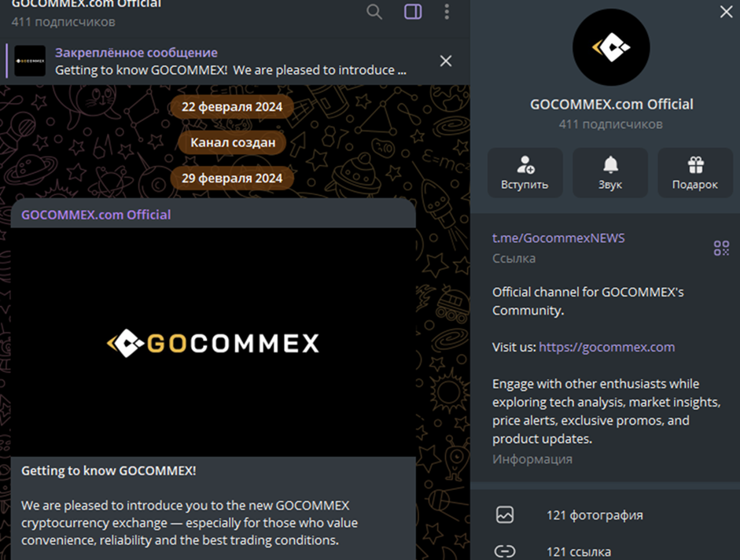Click the photos icon beside 121 фотография
The width and height of the screenshot is (740, 560).
coord(505,515)
